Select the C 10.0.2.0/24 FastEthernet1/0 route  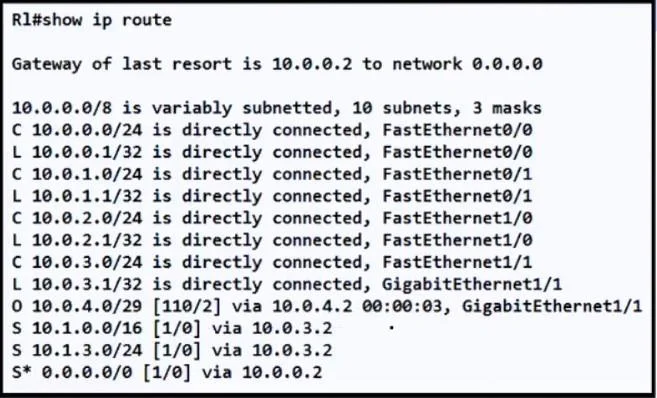pyautogui.click(x=272, y=218)
